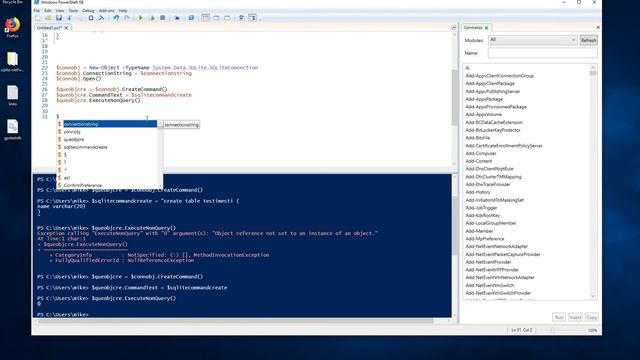Select the sqlite-netFx folder on desktop

tap(12, 62)
